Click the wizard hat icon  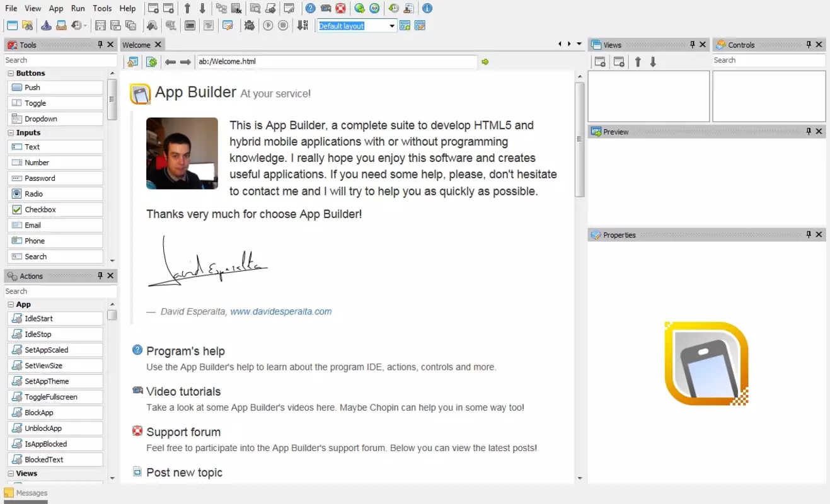click(x=46, y=26)
